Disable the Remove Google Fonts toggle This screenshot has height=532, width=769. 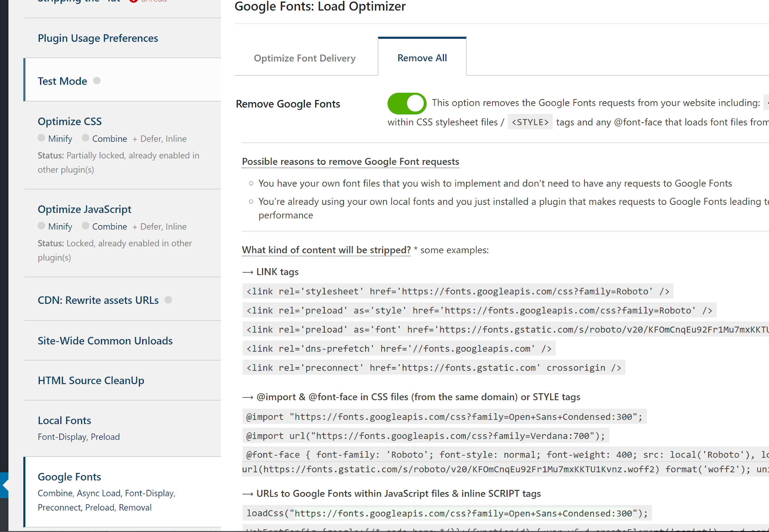(407, 103)
